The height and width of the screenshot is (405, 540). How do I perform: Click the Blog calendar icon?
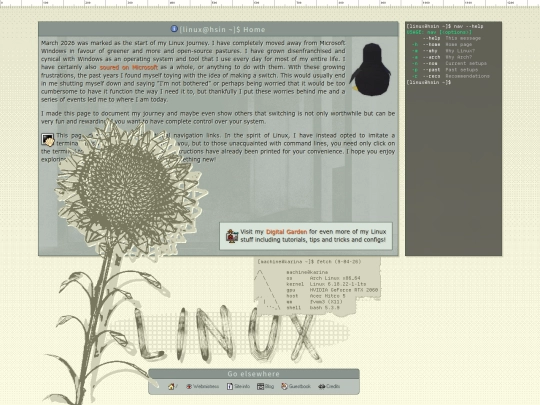260,386
